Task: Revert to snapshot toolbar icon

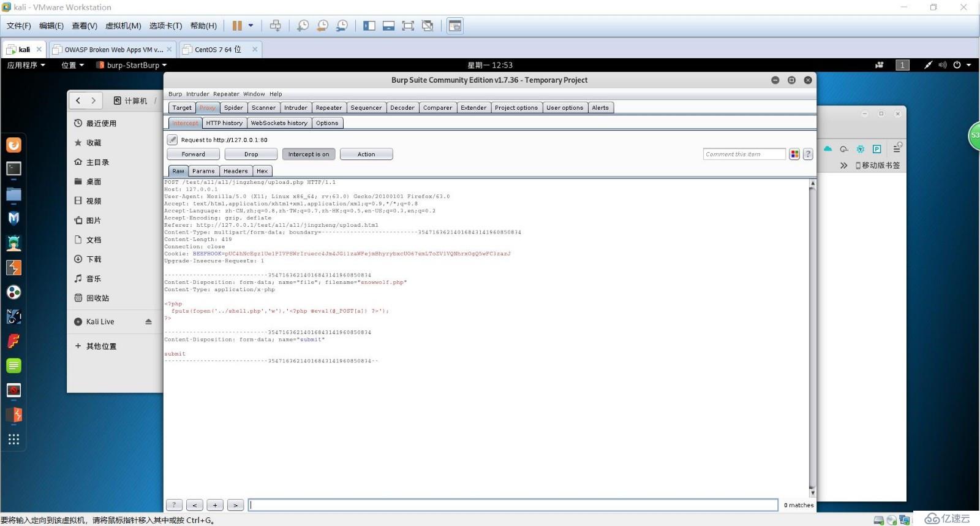Action: tap(322, 26)
